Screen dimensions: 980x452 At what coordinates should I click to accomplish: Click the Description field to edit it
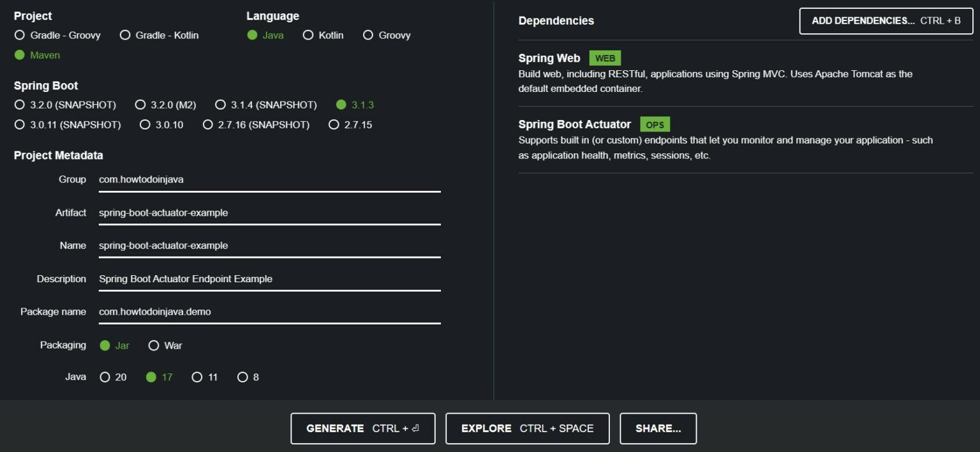pos(268,279)
